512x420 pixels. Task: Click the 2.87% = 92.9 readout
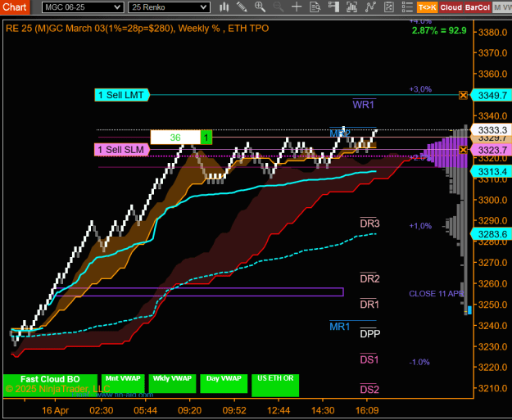pos(439,30)
